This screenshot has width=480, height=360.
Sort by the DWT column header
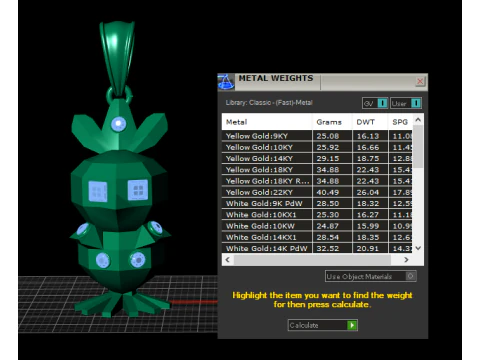click(370, 122)
